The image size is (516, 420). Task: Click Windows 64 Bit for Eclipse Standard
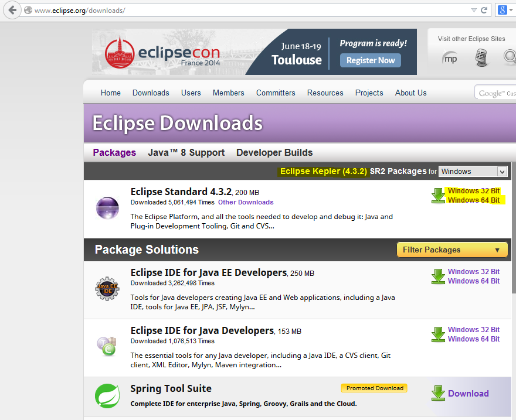click(x=474, y=200)
